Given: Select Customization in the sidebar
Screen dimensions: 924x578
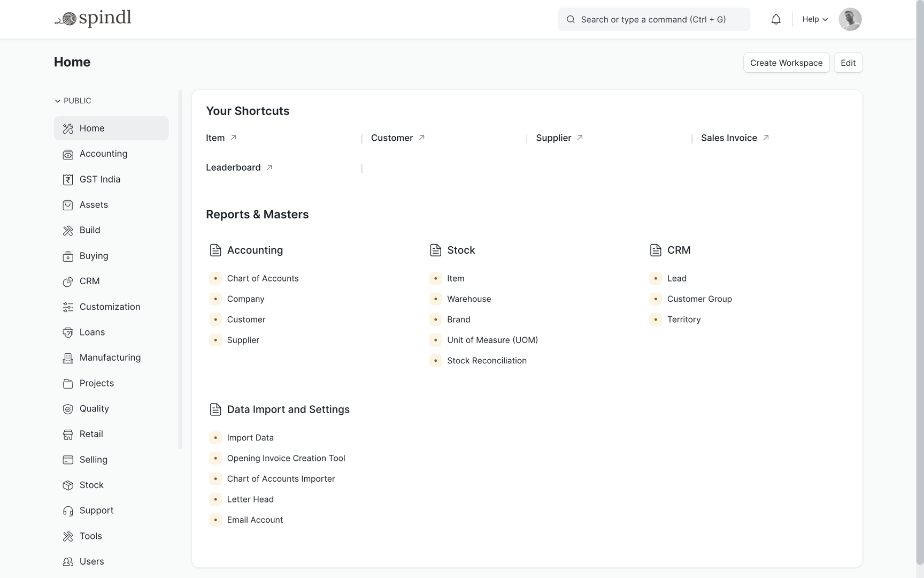Looking at the screenshot, I should 111,307.
